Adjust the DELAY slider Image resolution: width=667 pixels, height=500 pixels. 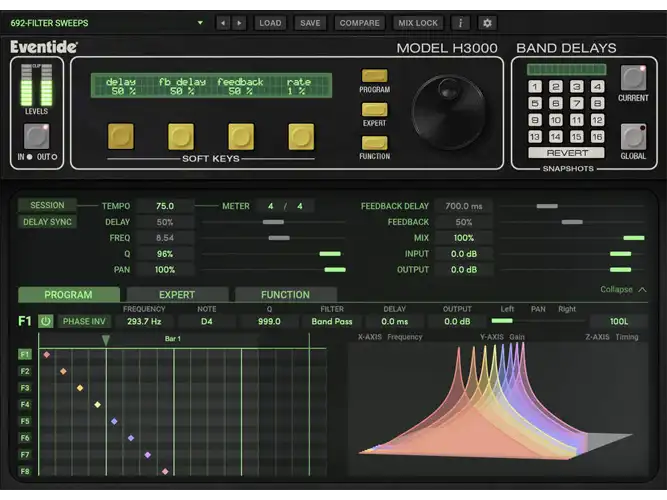click(273, 222)
